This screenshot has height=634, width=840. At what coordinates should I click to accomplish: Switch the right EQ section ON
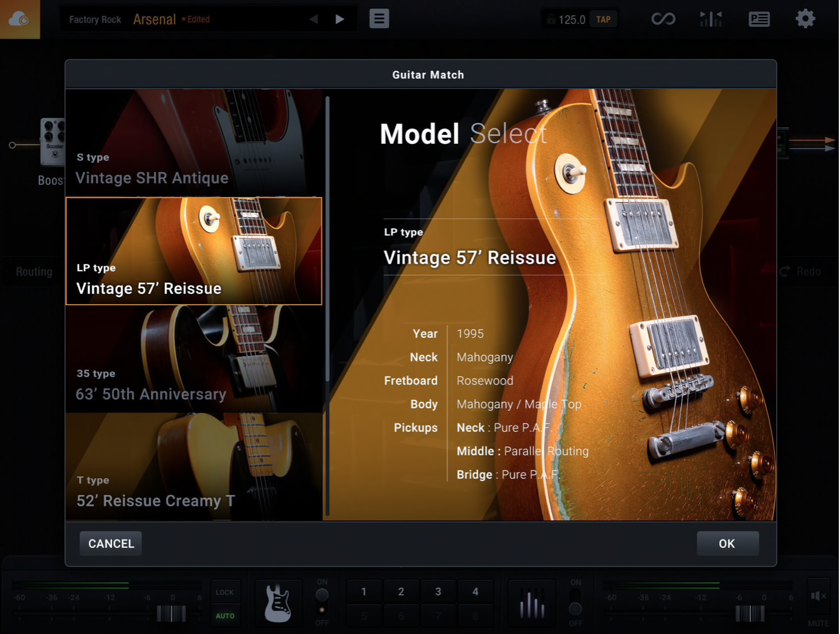click(x=574, y=608)
